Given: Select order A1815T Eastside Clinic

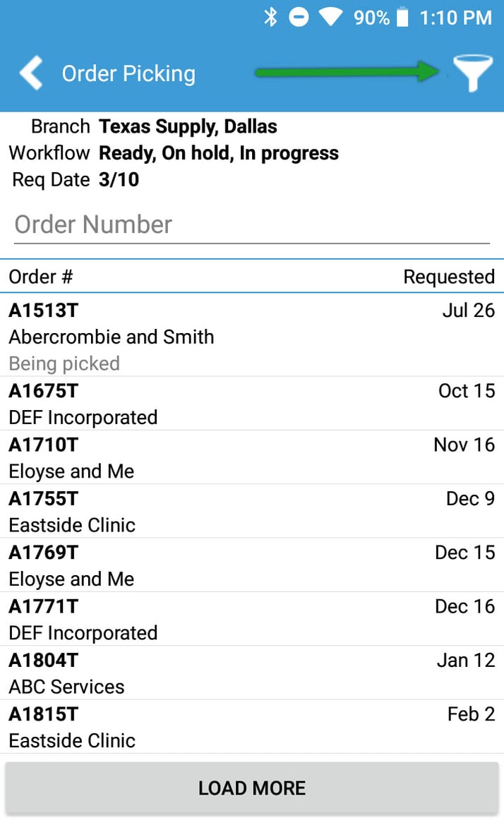Looking at the screenshot, I should coord(251,727).
